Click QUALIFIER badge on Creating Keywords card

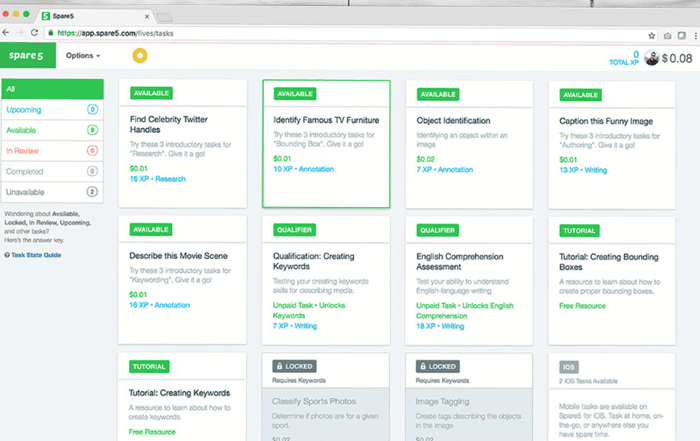point(294,230)
